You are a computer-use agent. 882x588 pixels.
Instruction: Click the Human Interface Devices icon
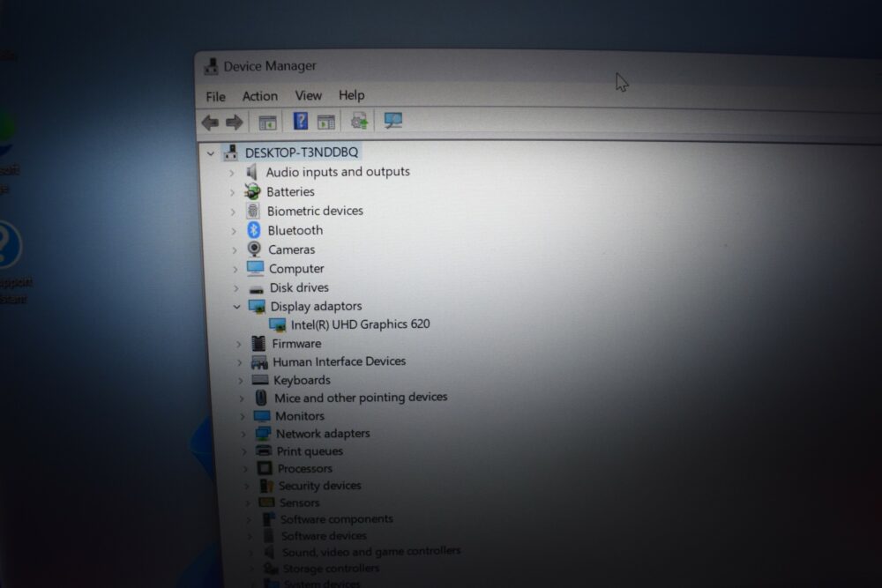coord(259,361)
